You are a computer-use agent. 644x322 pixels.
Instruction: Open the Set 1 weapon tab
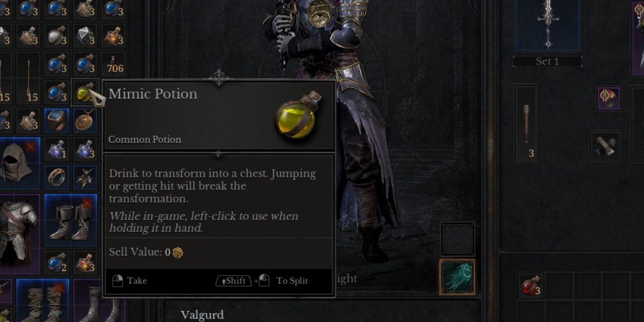click(x=547, y=61)
